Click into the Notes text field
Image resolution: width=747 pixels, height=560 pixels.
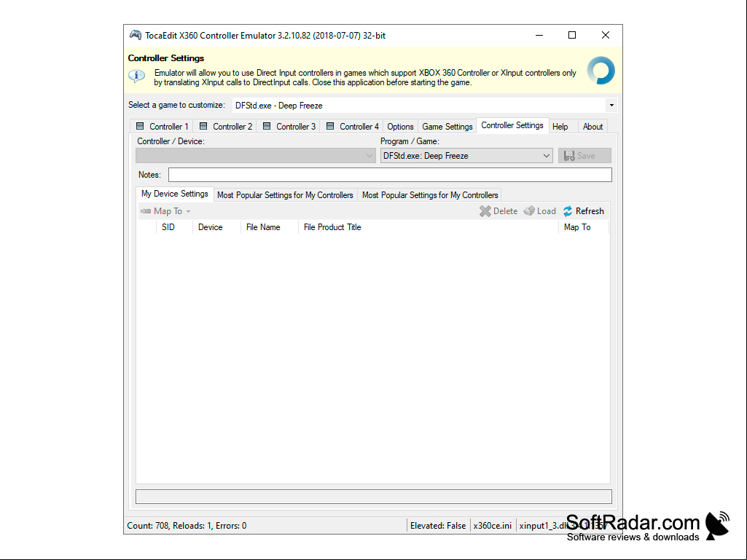[390, 175]
